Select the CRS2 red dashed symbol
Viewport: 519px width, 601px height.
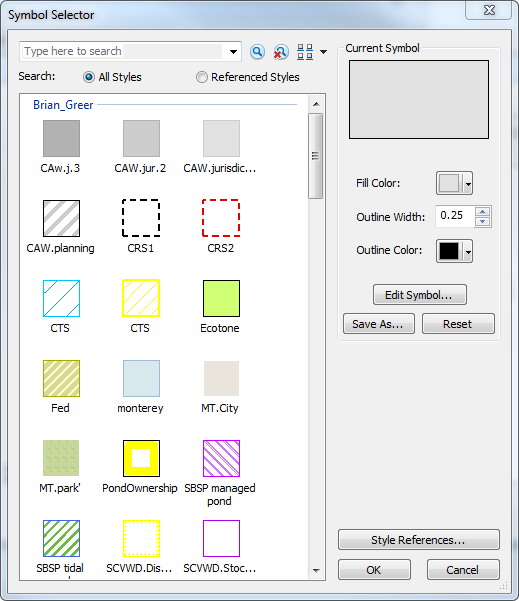(x=221, y=218)
